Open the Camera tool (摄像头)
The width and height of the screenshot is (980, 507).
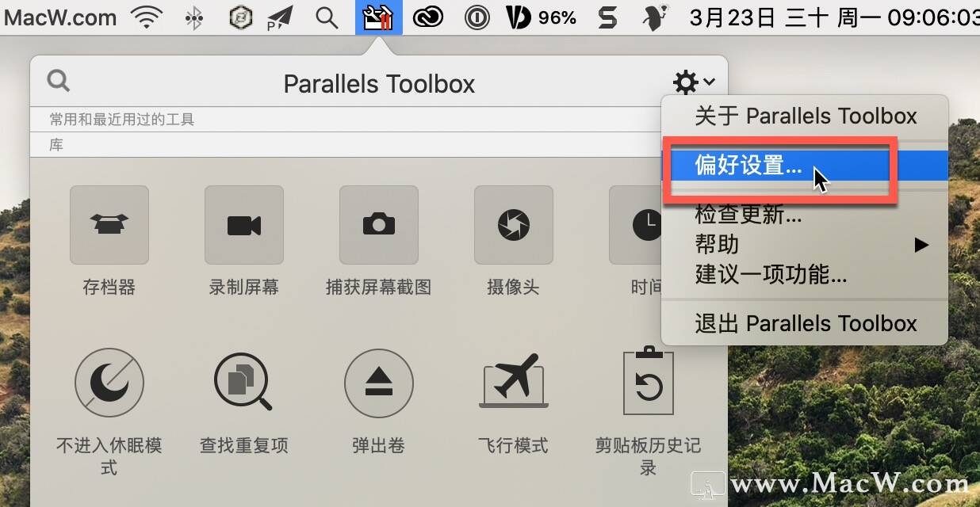tap(514, 225)
